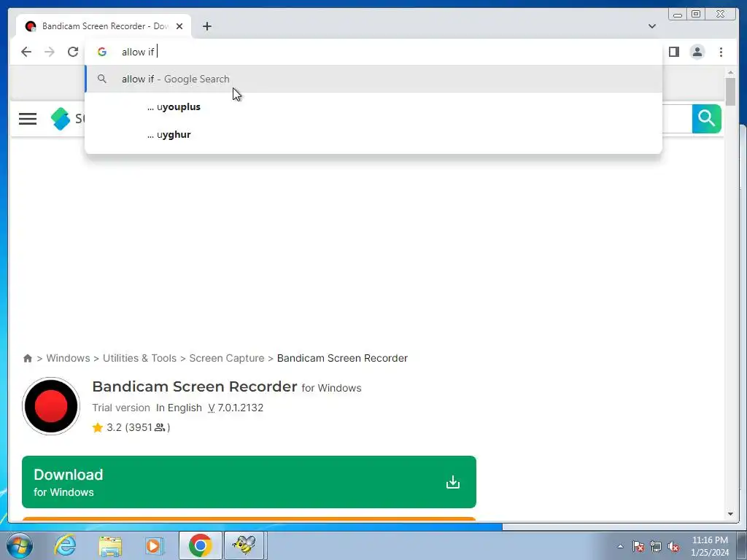The height and width of the screenshot is (560, 747).
Task: Click the browser forward arrow
Action: [x=50, y=52]
